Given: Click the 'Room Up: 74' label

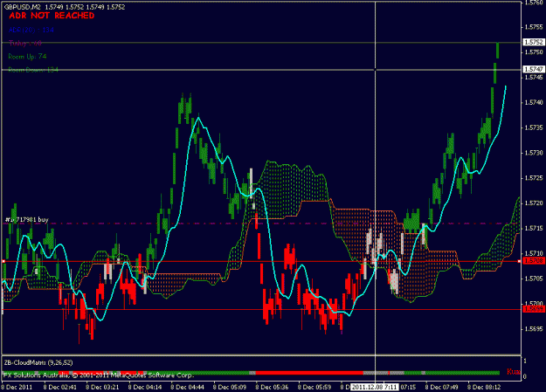Looking at the screenshot, I should [27, 57].
